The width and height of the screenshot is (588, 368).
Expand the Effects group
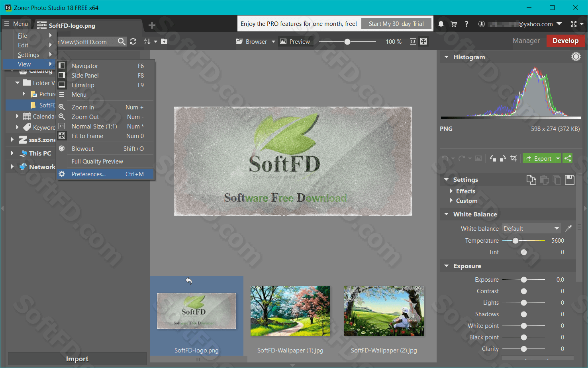(451, 191)
